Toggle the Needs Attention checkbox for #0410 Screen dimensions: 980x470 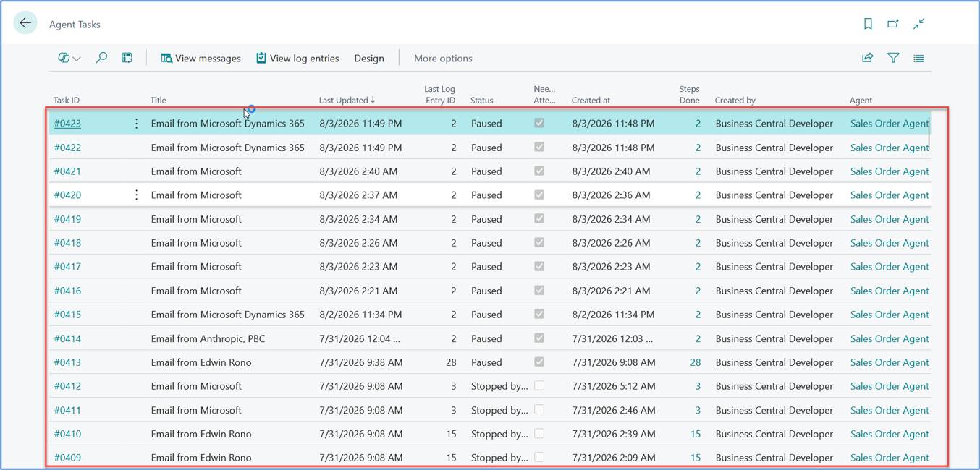pyautogui.click(x=539, y=433)
